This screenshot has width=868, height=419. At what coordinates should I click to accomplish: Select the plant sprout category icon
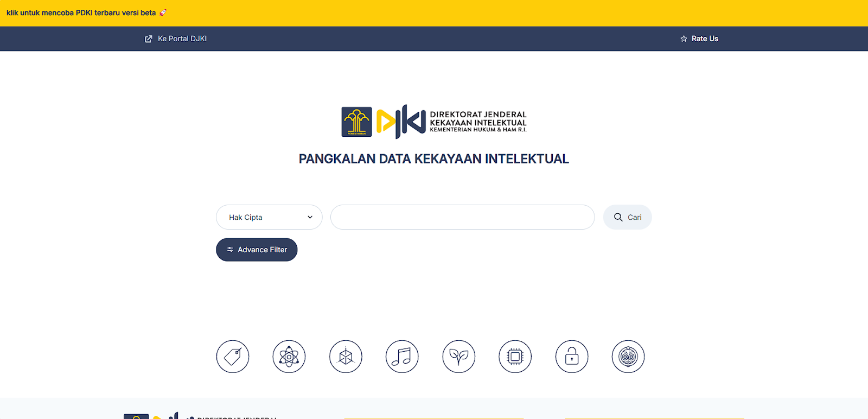point(459,357)
